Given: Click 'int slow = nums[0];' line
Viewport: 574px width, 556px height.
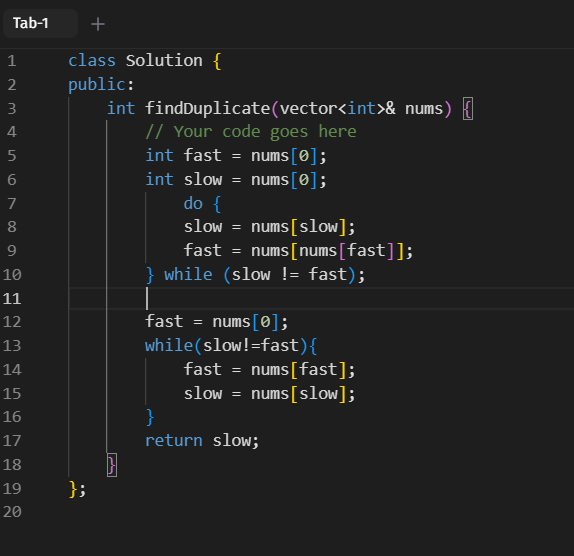Looking at the screenshot, I should point(236,180).
